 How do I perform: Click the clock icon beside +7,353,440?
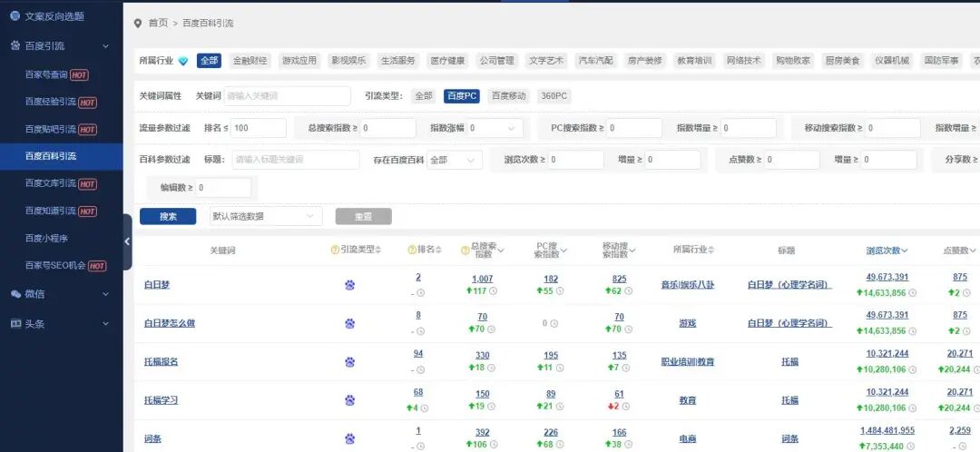pyautogui.click(x=913, y=447)
